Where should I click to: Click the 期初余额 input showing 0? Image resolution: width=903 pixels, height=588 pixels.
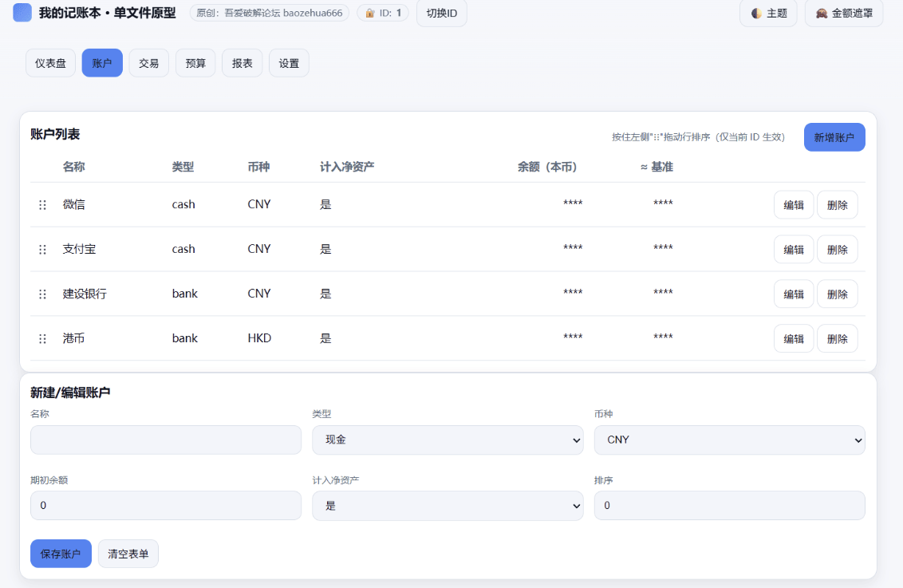[165, 505]
